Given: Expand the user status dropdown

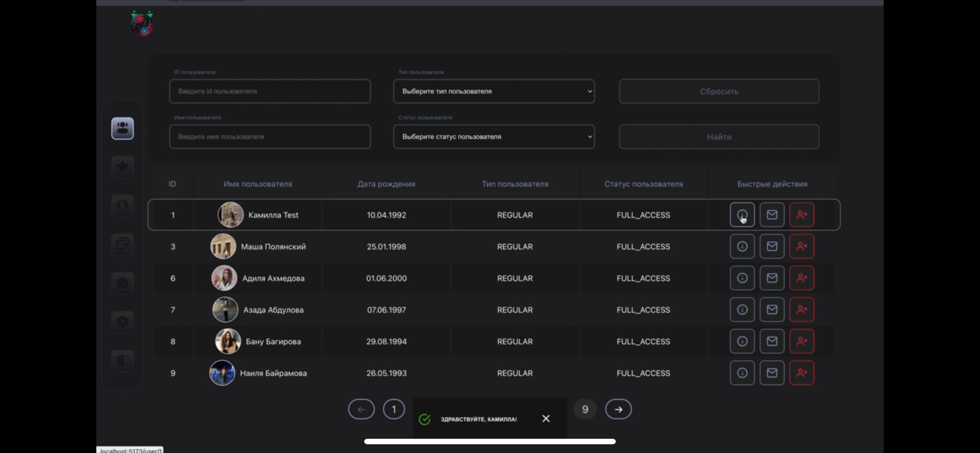Looking at the screenshot, I should click(x=494, y=137).
